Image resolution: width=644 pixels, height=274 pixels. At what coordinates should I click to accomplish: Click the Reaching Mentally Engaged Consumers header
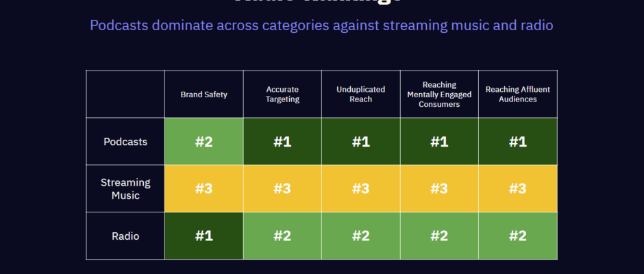coord(439,95)
